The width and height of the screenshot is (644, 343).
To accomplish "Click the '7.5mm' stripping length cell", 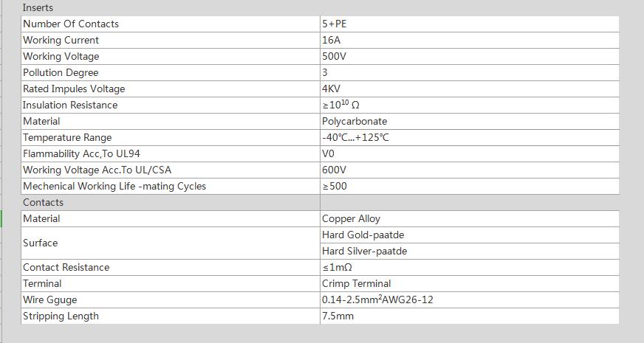I will [x=470, y=316].
